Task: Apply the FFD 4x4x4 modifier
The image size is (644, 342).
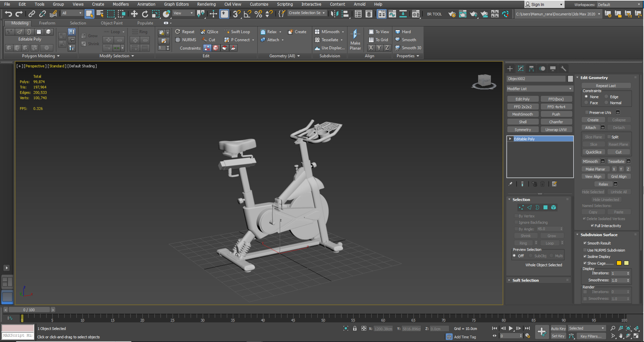Action: click(x=556, y=106)
